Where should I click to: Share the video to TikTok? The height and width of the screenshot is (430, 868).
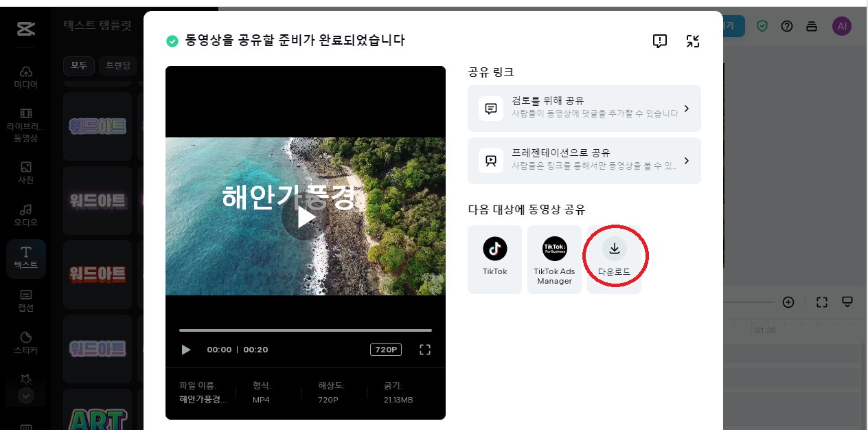pos(494,259)
